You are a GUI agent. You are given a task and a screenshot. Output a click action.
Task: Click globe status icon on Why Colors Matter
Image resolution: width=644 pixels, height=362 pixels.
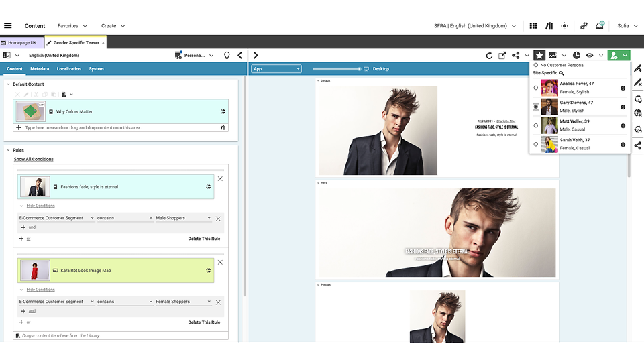click(223, 111)
